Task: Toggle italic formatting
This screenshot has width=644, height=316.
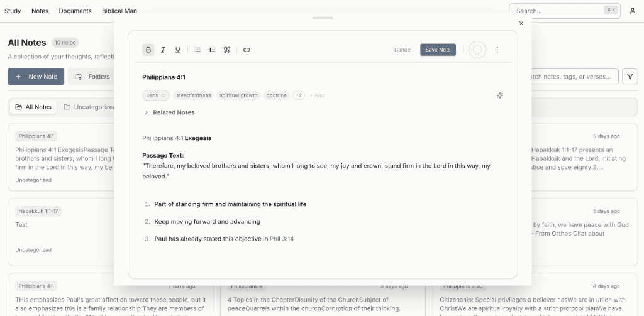Action: click(x=163, y=50)
